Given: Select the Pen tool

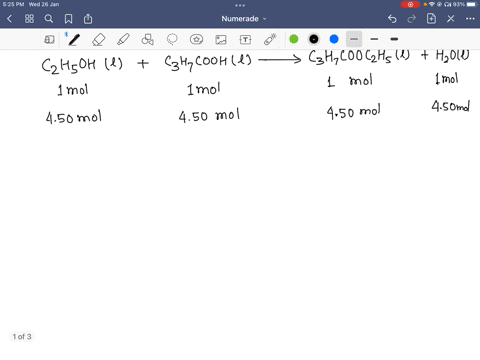Looking at the screenshot, I should pyautogui.click(x=74, y=39).
